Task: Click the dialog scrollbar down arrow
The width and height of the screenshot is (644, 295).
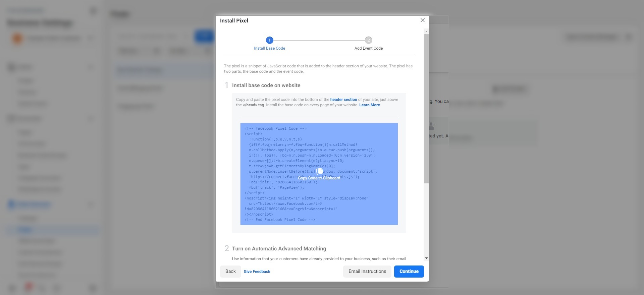Action: (x=426, y=258)
